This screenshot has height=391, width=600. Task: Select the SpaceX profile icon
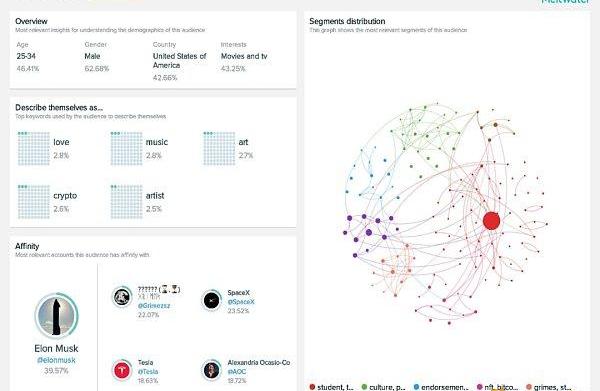pyautogui.click(x=211, y=300)
